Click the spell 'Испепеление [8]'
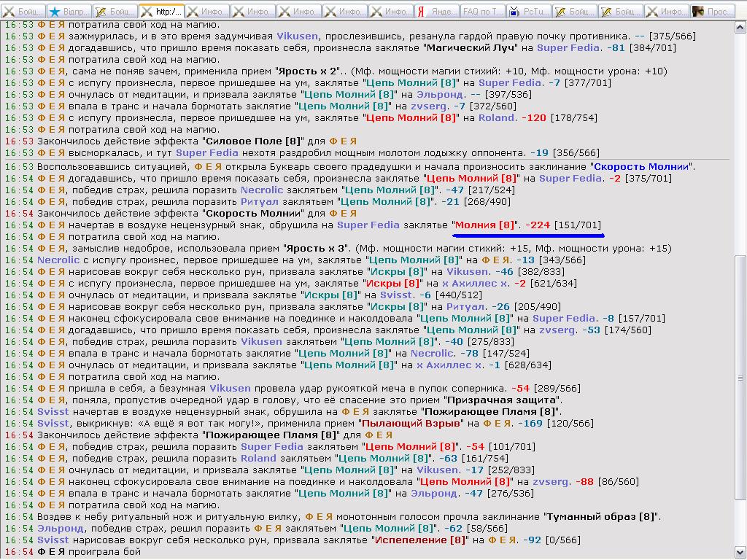 [x=419, y=540]
